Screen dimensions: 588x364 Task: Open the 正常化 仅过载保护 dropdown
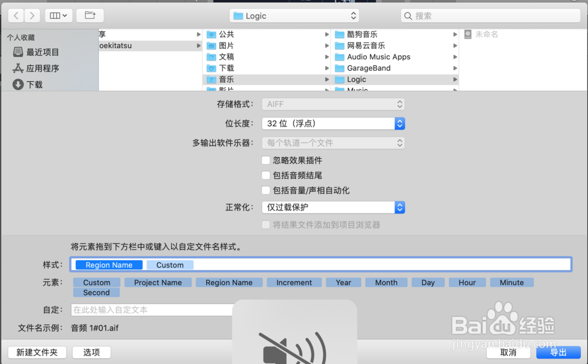[333, 208]
